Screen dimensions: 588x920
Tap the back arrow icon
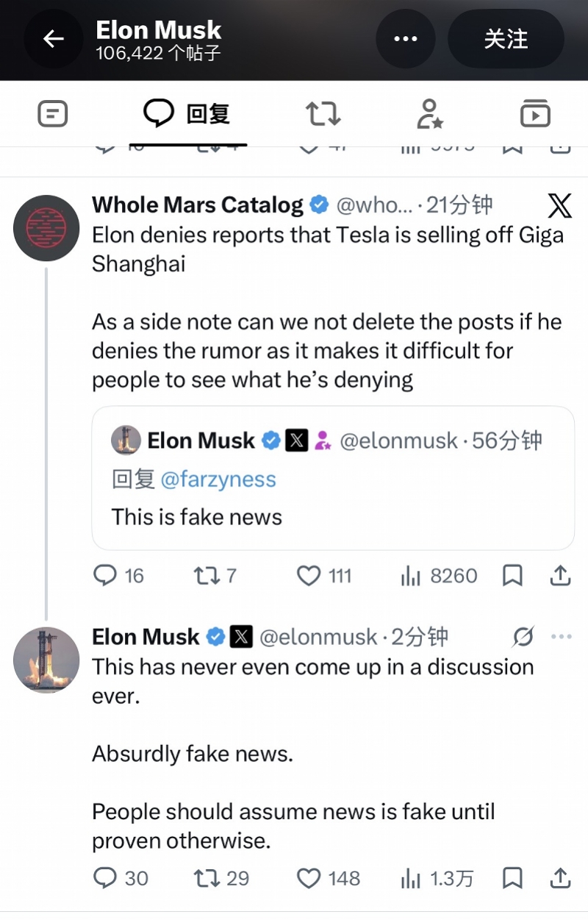(53, 39)
